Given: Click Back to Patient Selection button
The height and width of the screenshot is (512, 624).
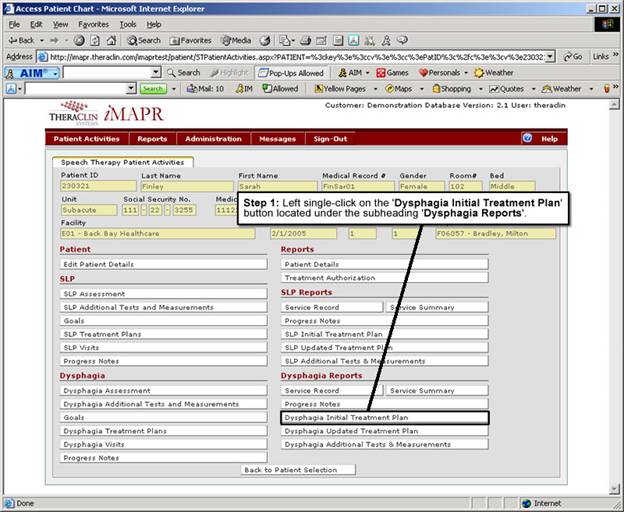Looking at the screenshot, I should [x=291, y=469].
